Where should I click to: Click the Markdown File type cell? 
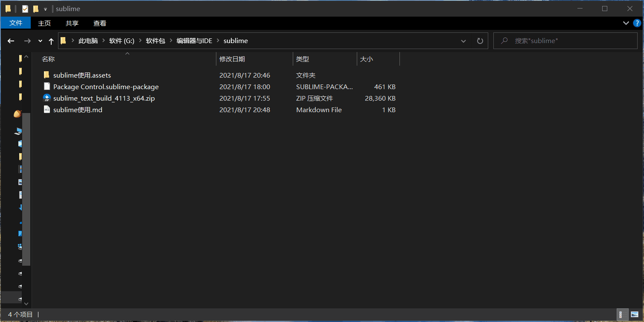(319, 110)
